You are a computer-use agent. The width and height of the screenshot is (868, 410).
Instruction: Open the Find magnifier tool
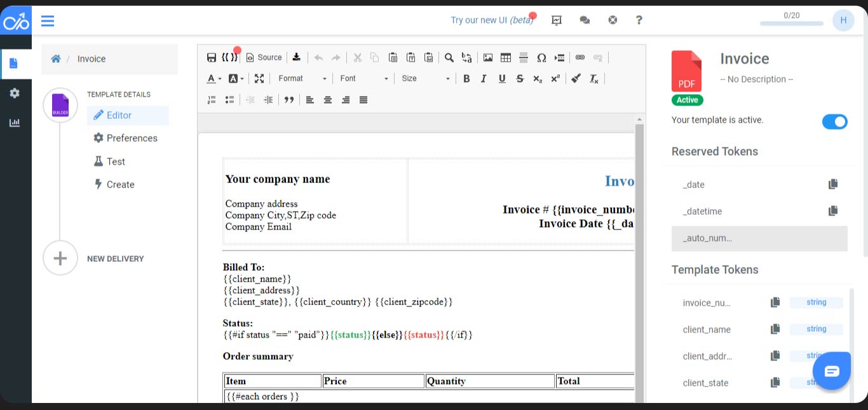point(449,58)
